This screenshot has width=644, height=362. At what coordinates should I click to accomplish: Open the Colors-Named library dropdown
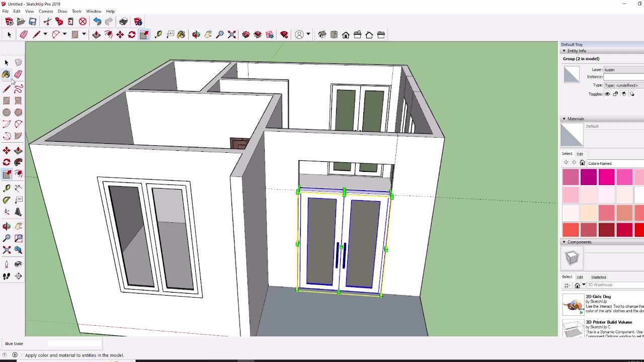(x=615, y=163)
